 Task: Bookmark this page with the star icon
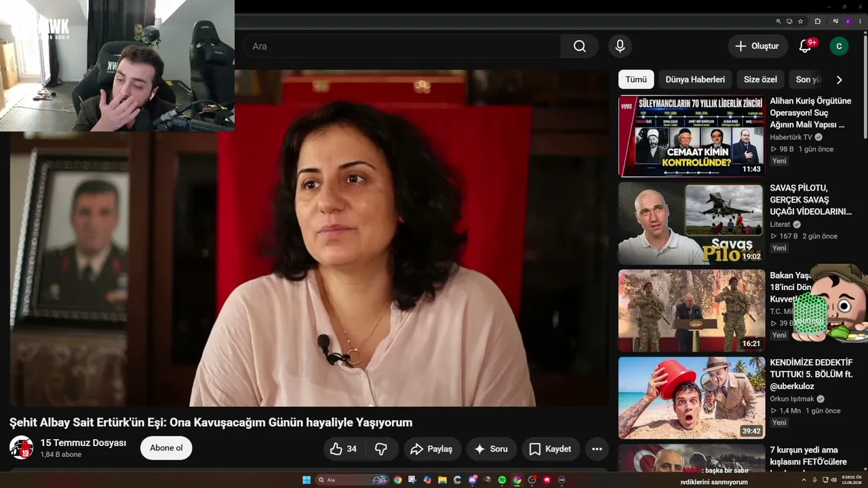click(x=800, y=22)
